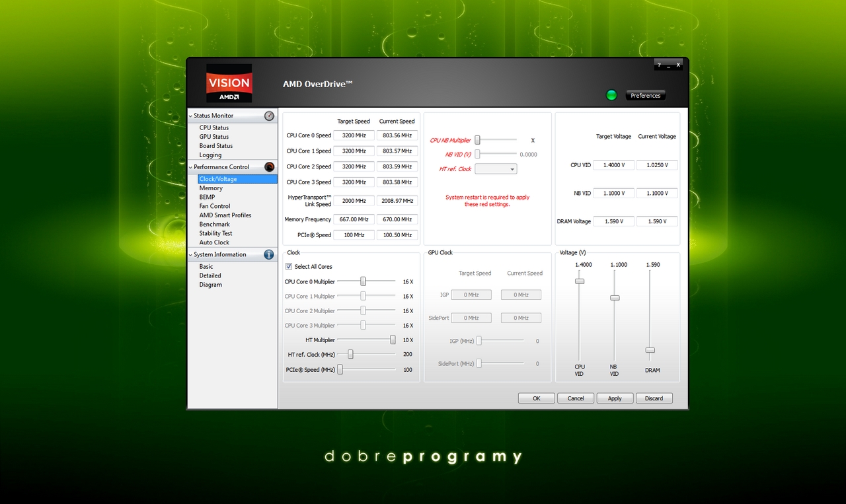Click the green status indicator light

click(611, 95)
